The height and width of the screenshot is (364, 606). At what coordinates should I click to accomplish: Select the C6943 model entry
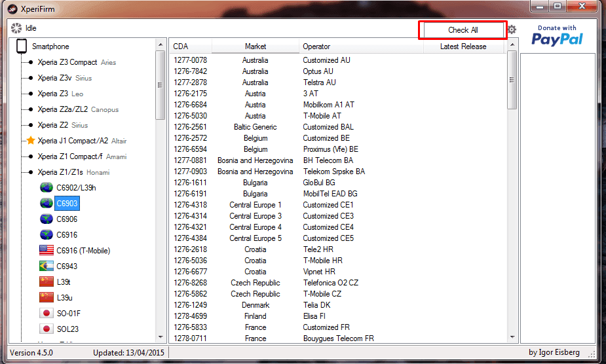point(67,266)
